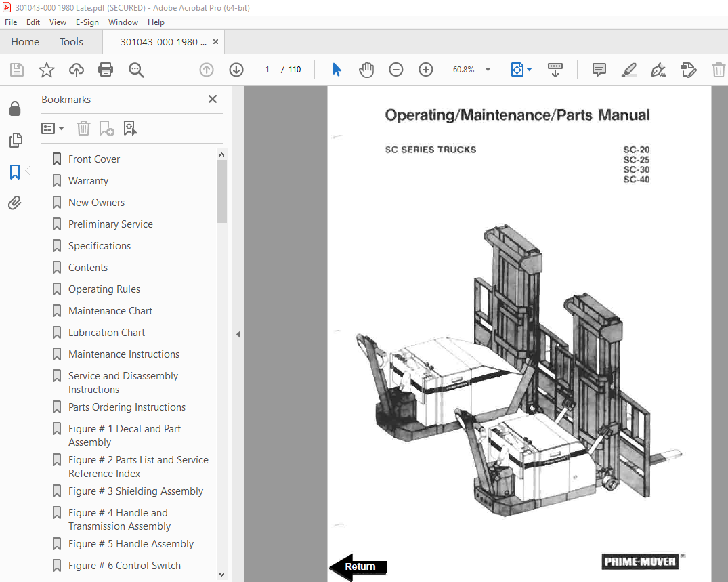Open the View menu
Viewport: 728px width, 582px height.
58,22
